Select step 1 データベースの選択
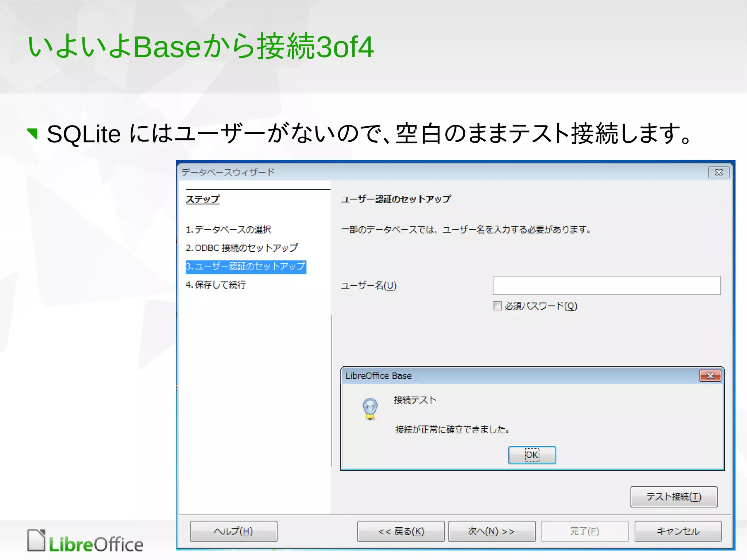Screen dimensions: 747x560 tap(228, 229)
